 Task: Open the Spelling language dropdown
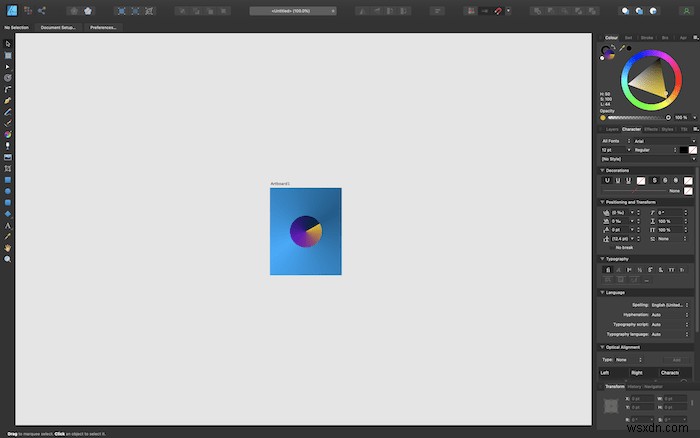(670, 305)
